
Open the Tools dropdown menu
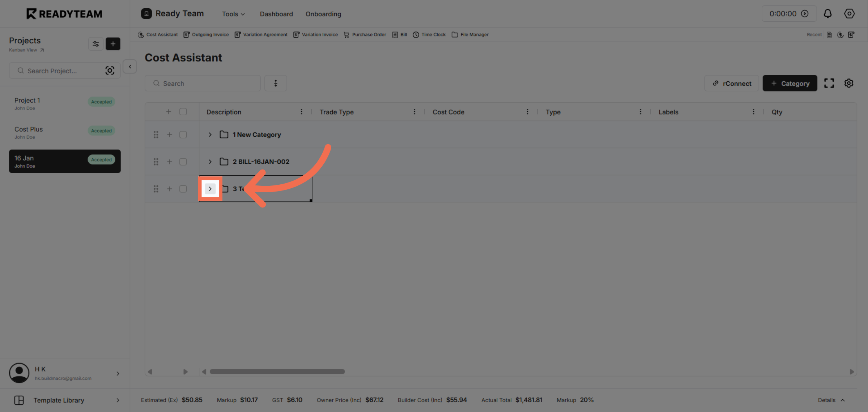tap(233, 14)
